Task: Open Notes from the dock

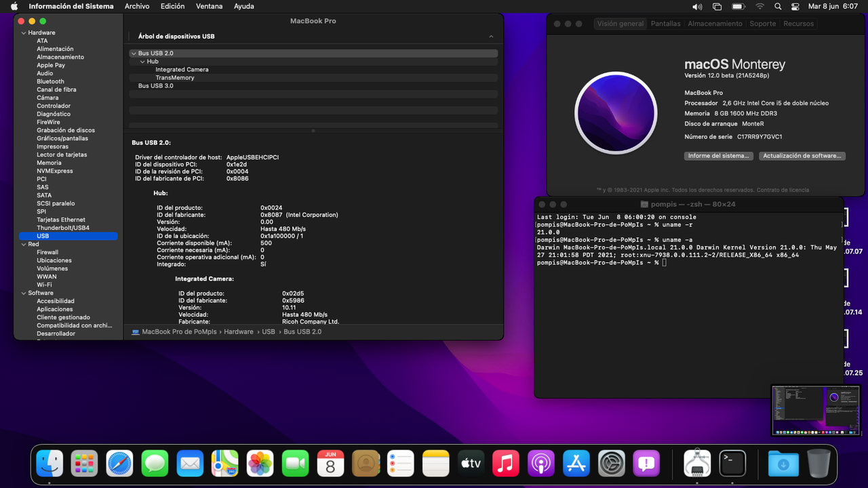Action: pyautogui.click(x=436, y=464)
